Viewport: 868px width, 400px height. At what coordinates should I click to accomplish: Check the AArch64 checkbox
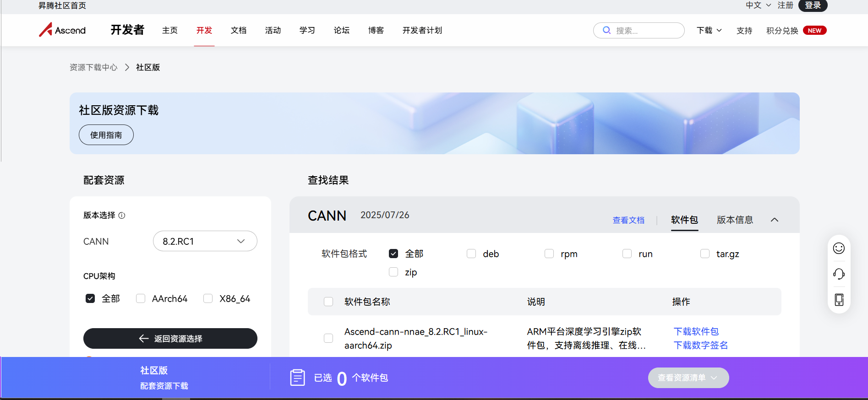pyautogui.click(x=141, y=298)
